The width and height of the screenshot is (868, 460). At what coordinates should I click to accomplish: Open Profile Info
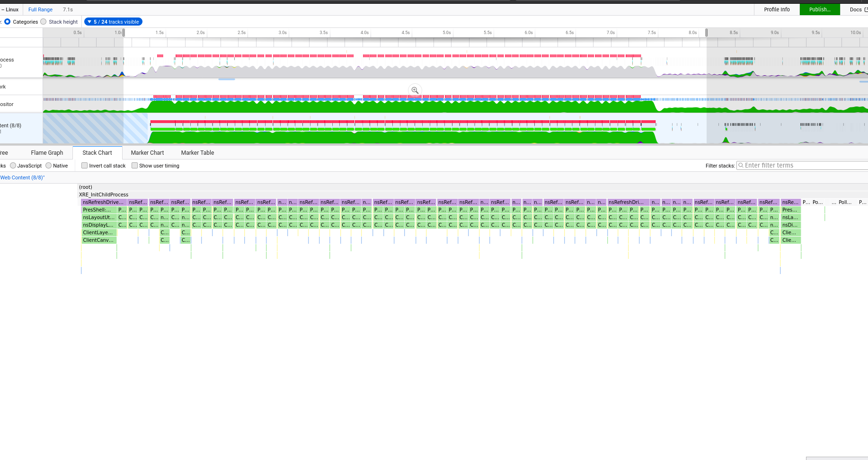pyautogui.click(x=777, y=9)
